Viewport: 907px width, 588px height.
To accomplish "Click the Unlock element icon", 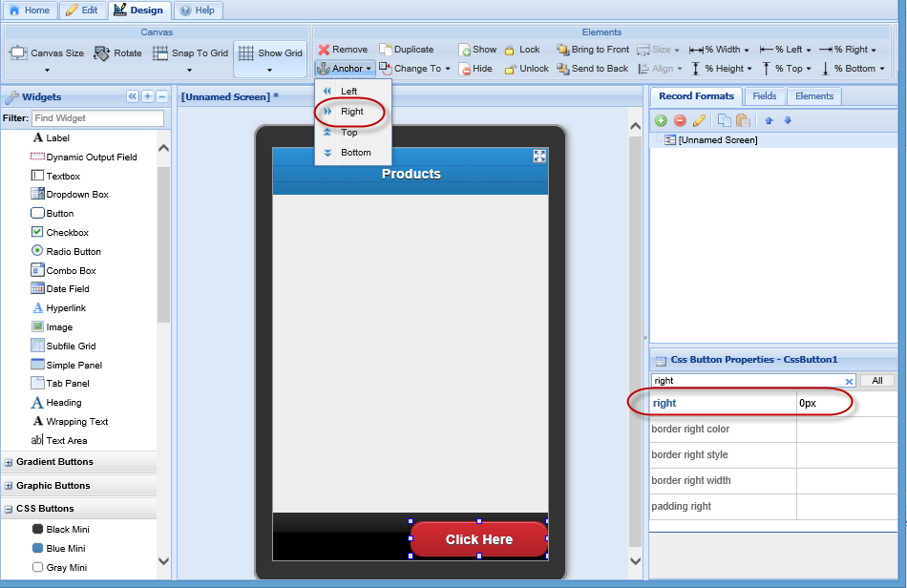I will tap(510, 70).
